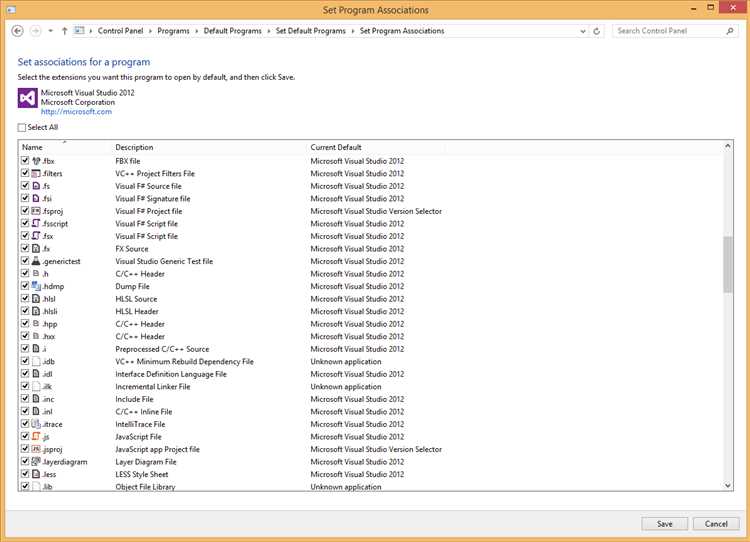Image resolution: width=750 pixels, height=542 pixels.
Task: Click the Control Panel icon in address bar
Action: pyautogui.click(x=79, y=31)
